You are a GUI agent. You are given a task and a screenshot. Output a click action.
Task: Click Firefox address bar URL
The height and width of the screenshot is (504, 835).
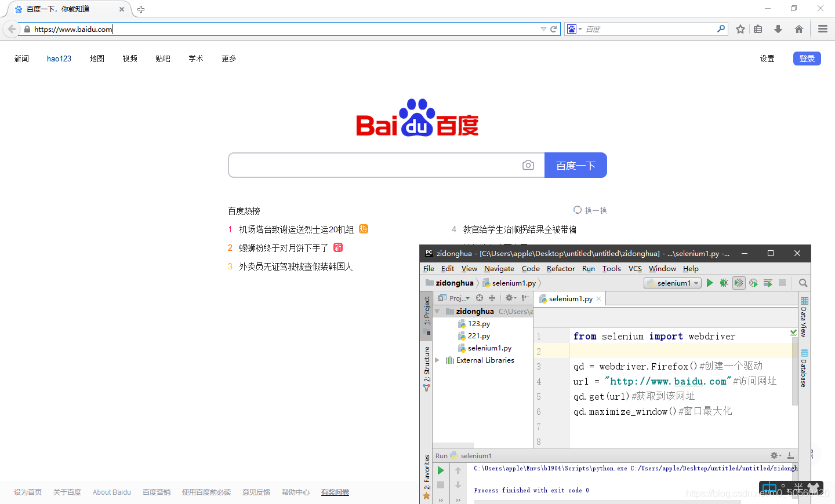(x=73, y=29)
